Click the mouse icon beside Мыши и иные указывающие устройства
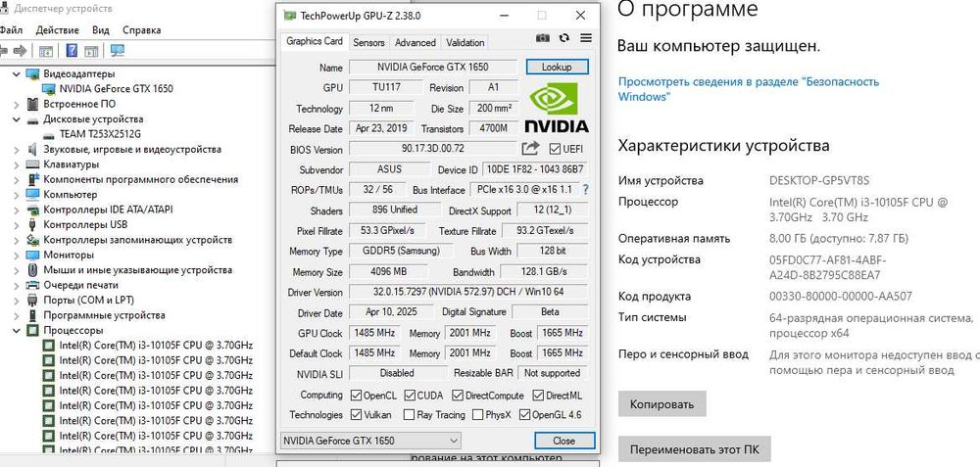This screenshot has height=467, width=980. coord(32,269)
